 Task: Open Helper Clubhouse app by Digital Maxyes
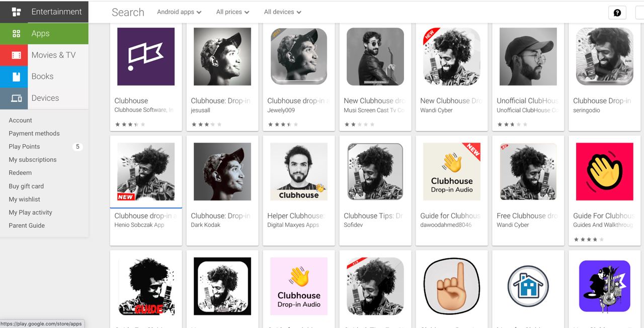point(299,171)
